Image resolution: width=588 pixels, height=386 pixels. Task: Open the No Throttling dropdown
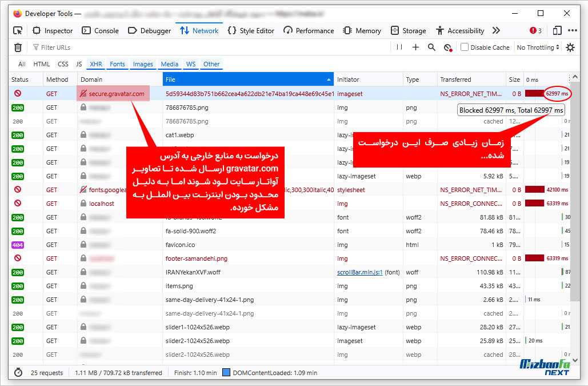pyautogui.click(x=536, y=47)
